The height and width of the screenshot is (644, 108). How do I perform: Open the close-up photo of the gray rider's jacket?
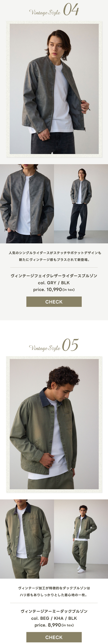[x=27, y=204]
